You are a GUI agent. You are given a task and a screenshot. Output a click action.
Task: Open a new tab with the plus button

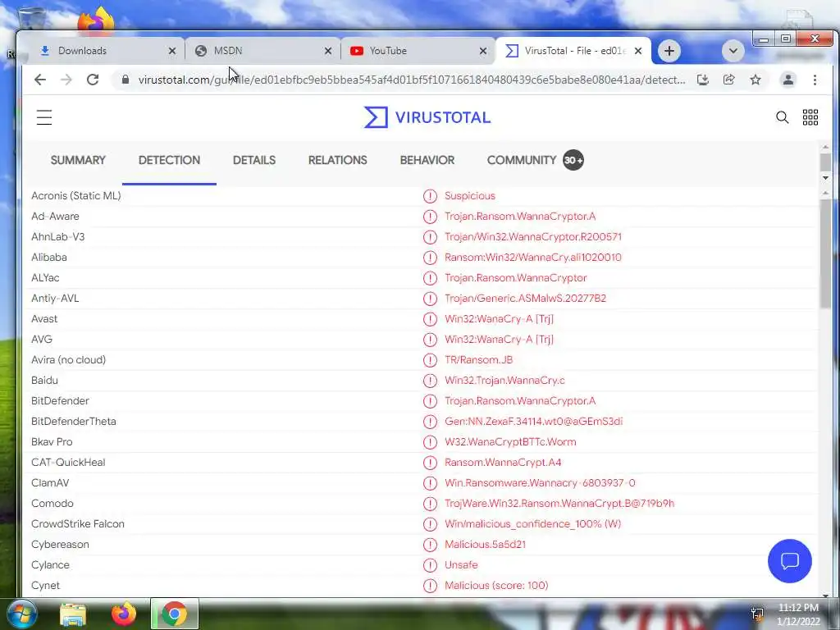tap(669, 51)
